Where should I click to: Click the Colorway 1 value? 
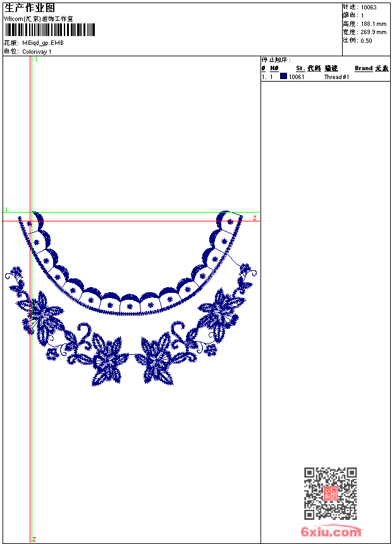tap(37, 52)
